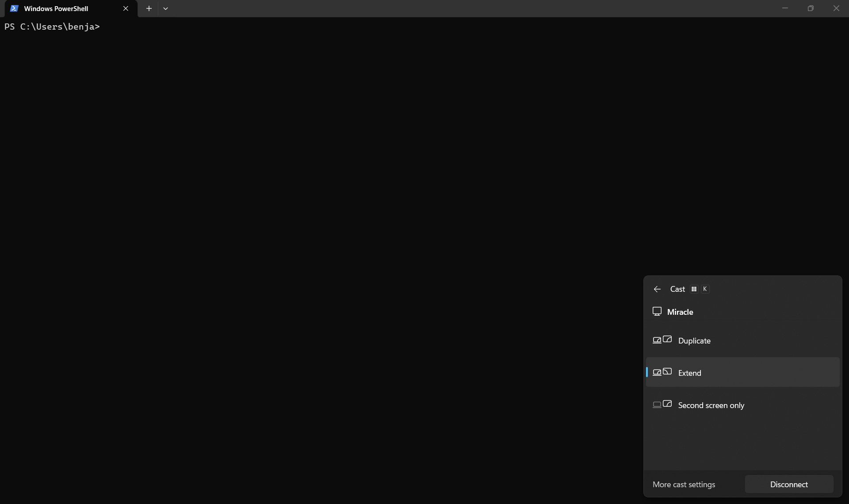The height and width of the screenshot is (504, 849).
Task: Disconnect from the cast device
Action: [x=789, y=485]
